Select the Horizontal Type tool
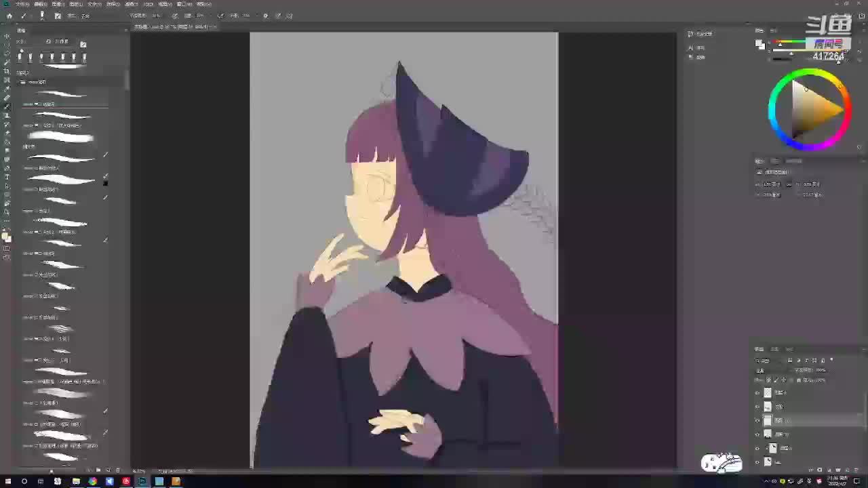Viewport: 868px width, 488px height. pos(7,177)
